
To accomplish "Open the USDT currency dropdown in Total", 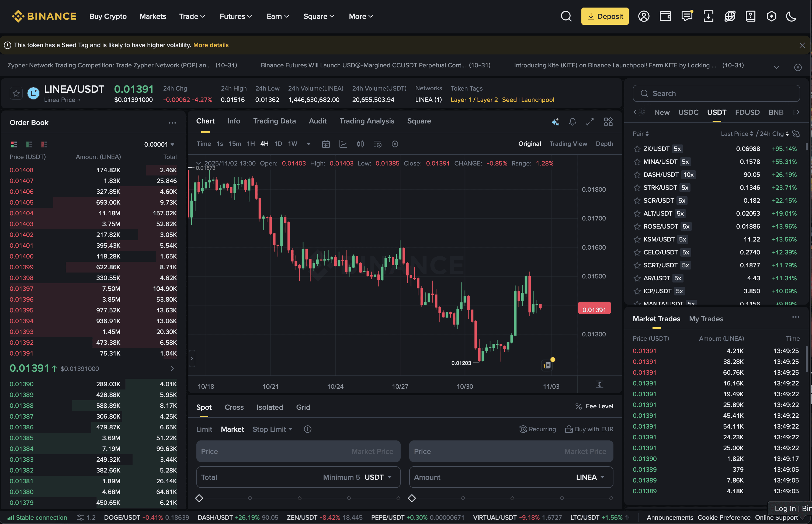I will click(378, 477).
